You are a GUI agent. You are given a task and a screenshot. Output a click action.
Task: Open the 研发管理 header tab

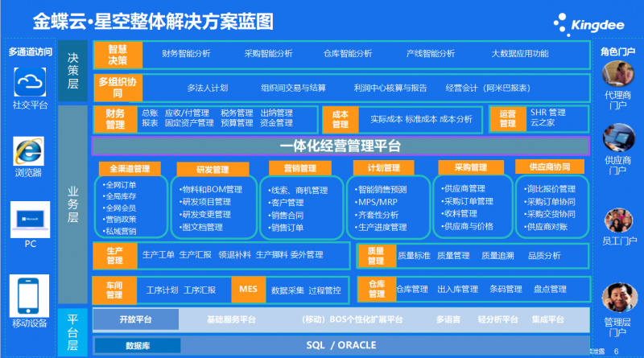213,170
